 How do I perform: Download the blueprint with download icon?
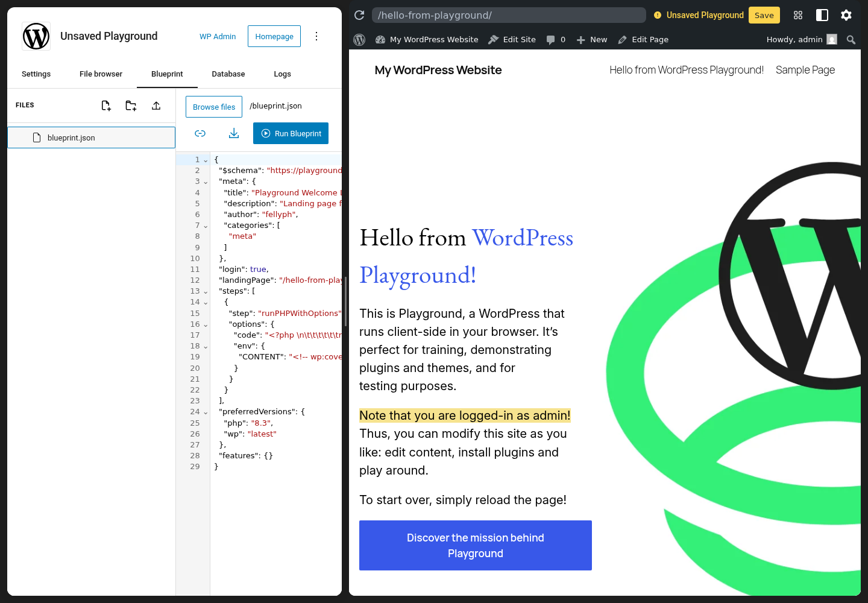234,133
